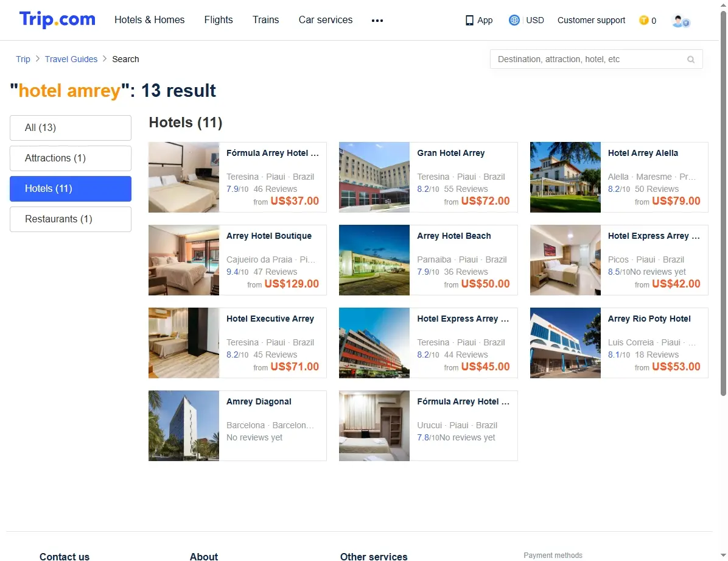Click Arrey Rio Poty Hotel title
728x561 pixels.
649,319
